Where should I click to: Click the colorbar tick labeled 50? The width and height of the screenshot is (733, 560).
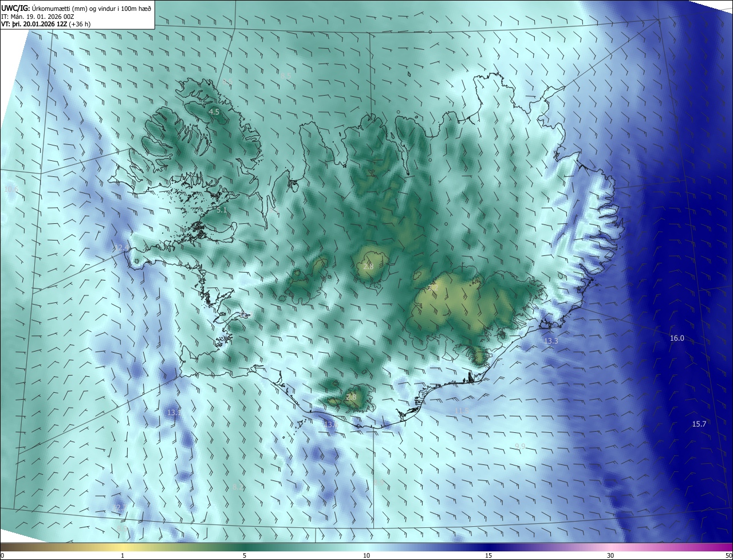729,555
